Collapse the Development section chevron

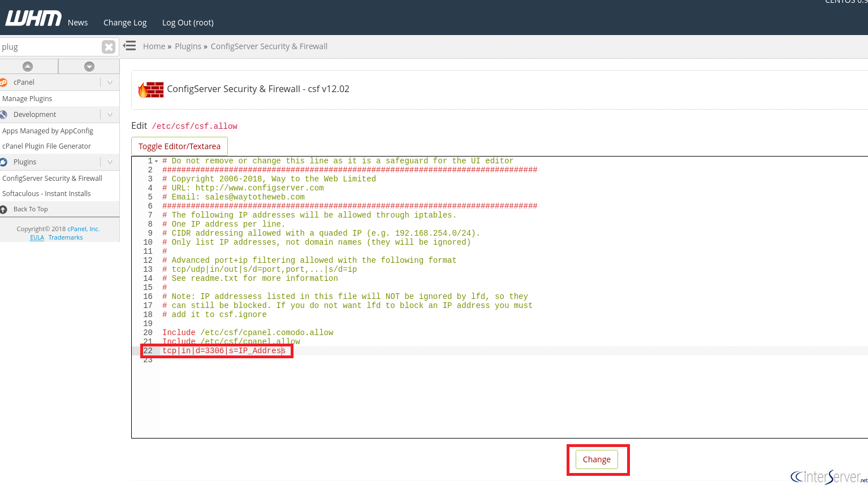click(110, 115)
